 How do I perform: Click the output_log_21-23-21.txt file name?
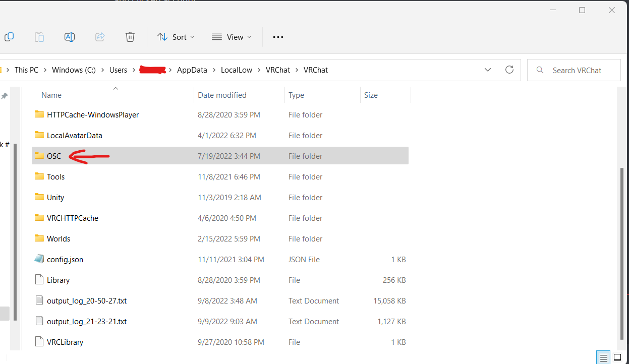pos(87,322)
